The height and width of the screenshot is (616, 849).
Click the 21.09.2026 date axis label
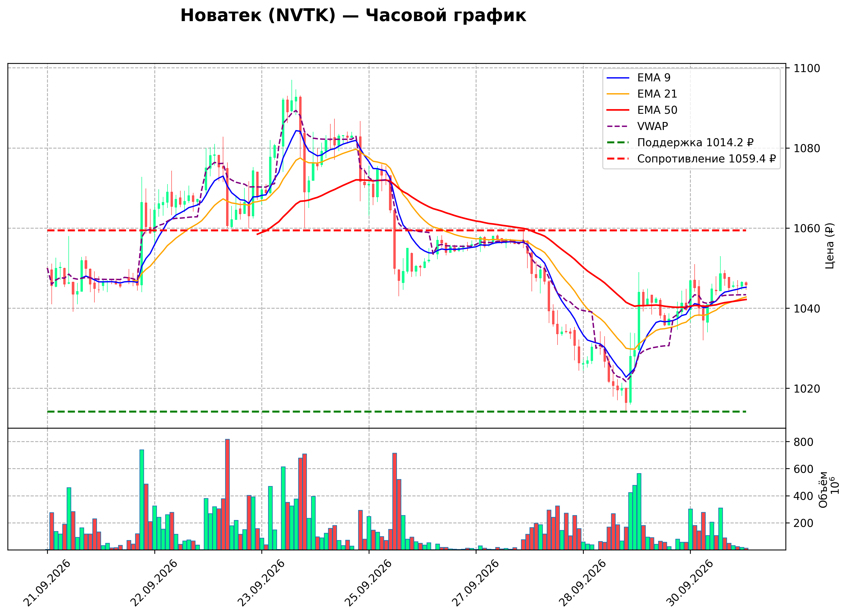47,583
